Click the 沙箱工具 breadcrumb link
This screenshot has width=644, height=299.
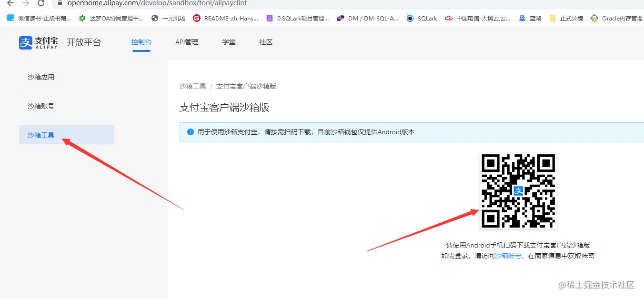pos(192,86)
